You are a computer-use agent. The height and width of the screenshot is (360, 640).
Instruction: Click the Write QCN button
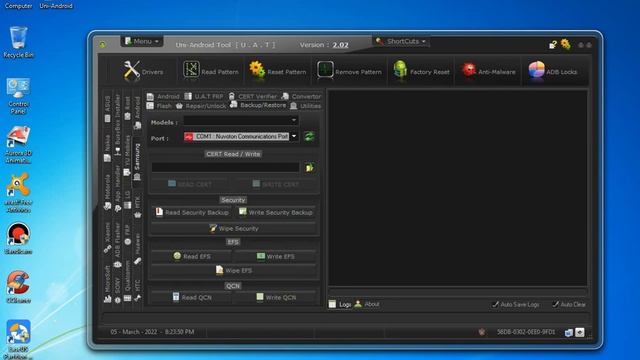[276, 297]
